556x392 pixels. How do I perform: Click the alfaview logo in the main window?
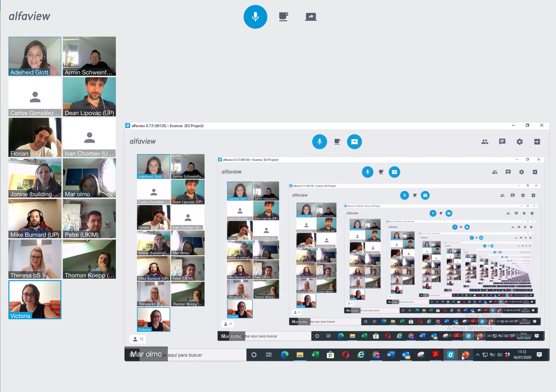click(29, 16)
